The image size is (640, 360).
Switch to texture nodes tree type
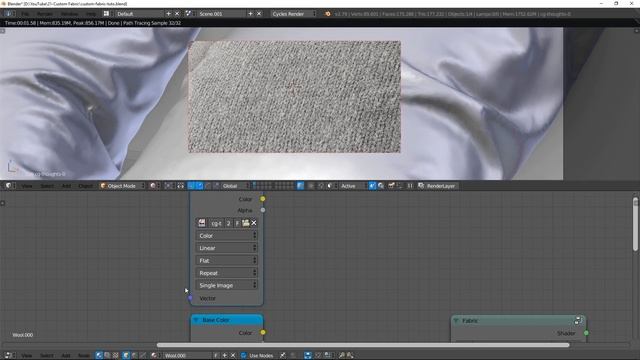[116, 356]
